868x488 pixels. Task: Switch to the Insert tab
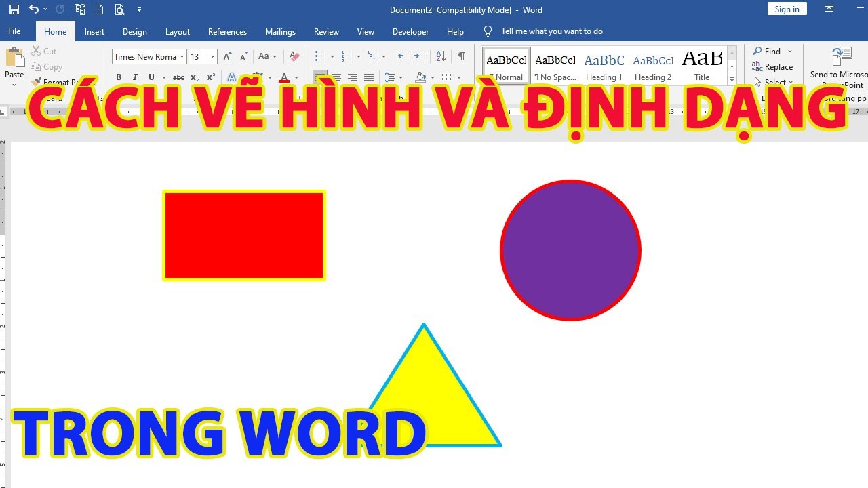94,31
